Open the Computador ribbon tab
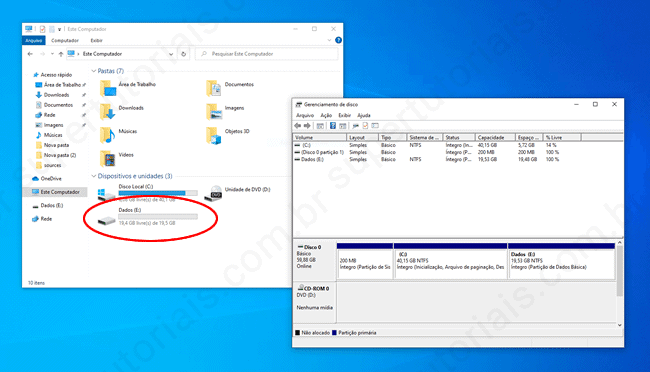 coord(65,40)
